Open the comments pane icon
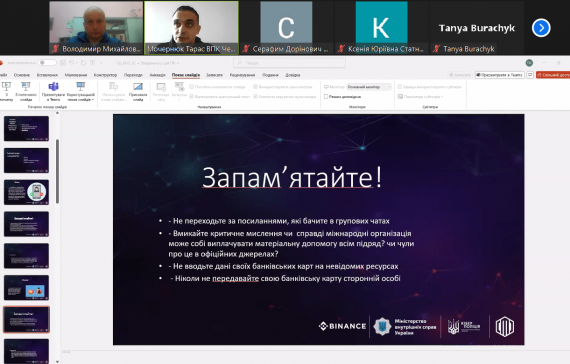 click(530, 75)
